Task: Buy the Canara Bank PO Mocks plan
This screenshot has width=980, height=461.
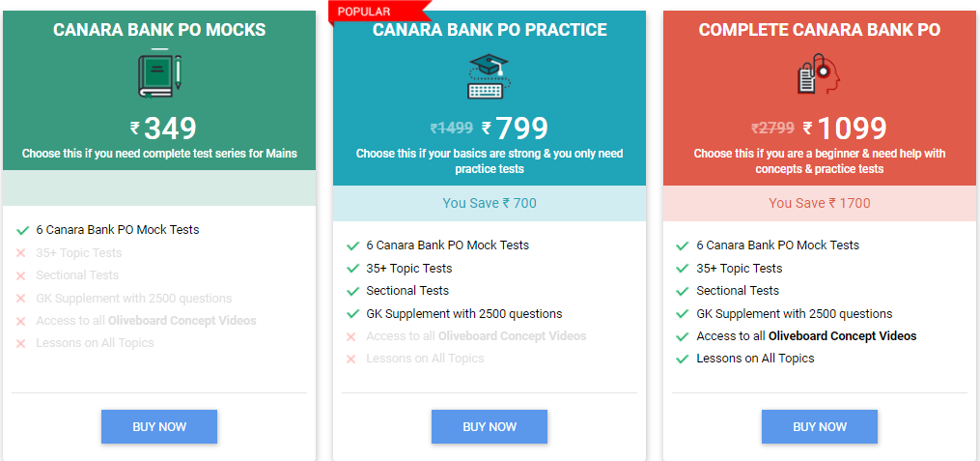Action: point(159,426)
